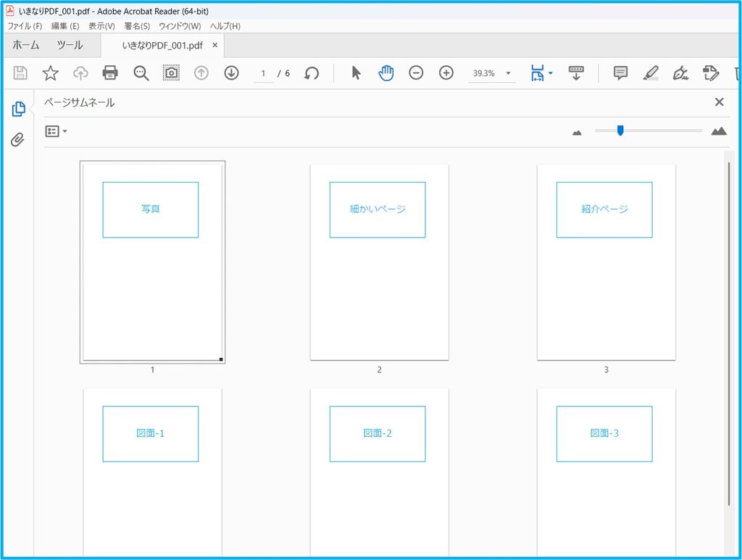This screenshot has height=560, width=742.
Task: Print the document with printer icon
Action: (110, 73)
